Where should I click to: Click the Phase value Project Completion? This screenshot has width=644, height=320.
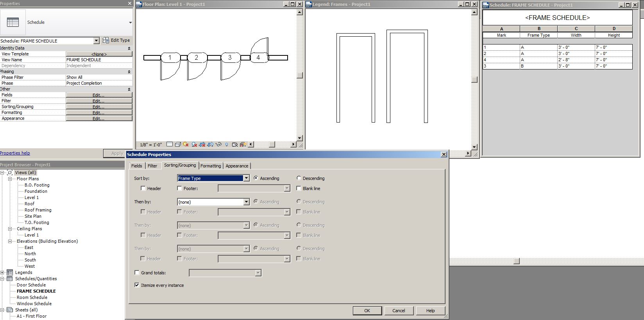(99, 83)
